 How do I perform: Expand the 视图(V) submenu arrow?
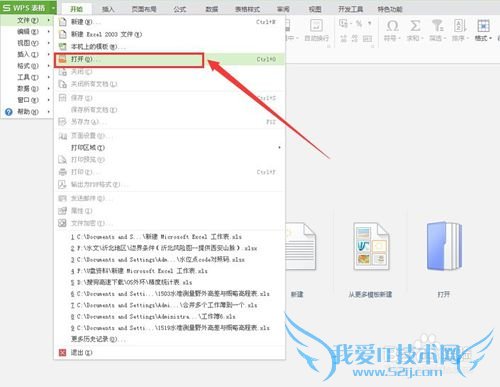click(49, 43)
